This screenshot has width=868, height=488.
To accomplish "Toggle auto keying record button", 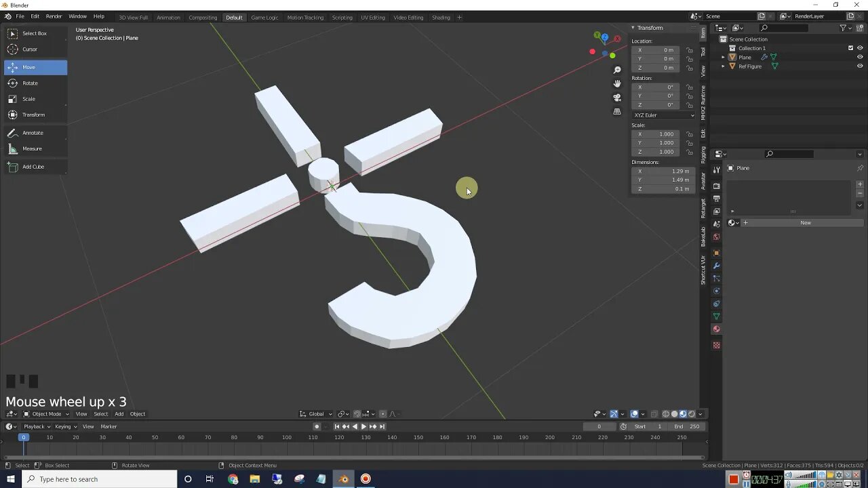I will [x=317, y=426].
